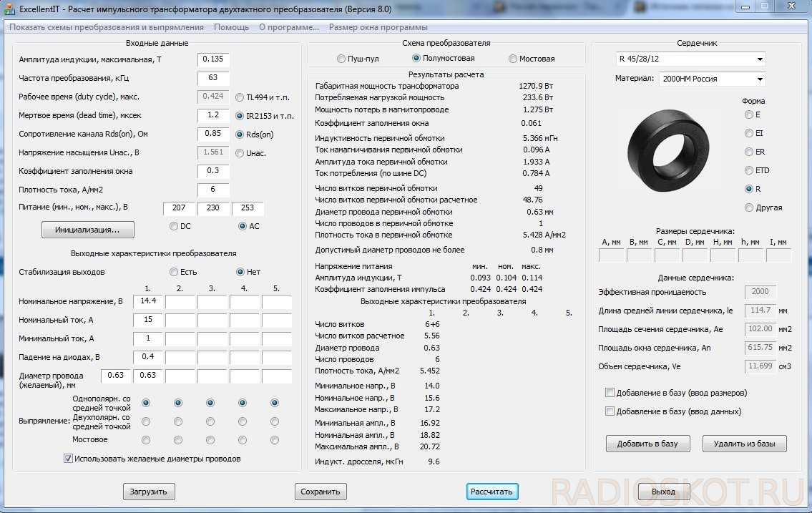
Task: Select the Полумостовая converter scheme
Action: tap(416, 59)
